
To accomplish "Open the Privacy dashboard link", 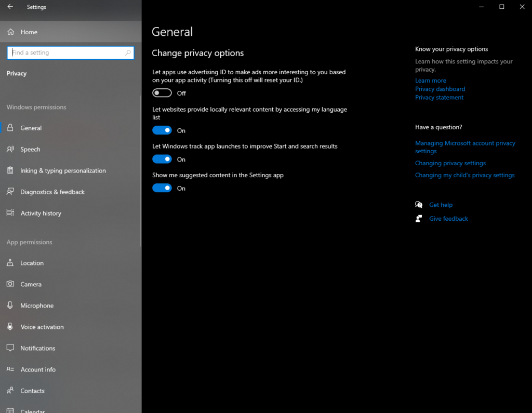I will pyautogui.click(x=440, y=89).
